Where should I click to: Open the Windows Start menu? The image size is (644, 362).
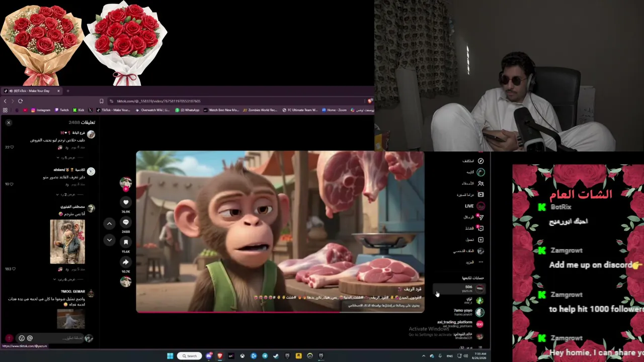(170, 356)
